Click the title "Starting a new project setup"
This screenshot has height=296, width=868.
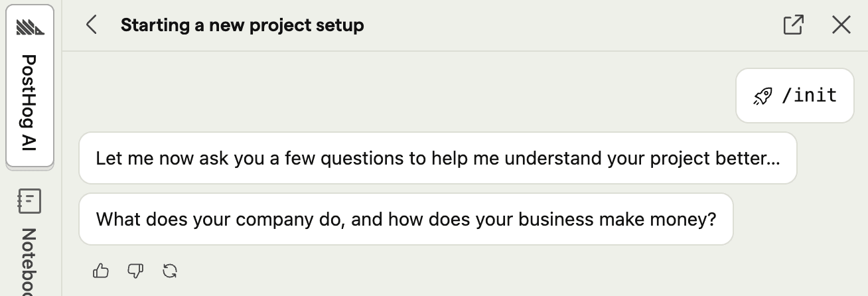tap(242, 26)
